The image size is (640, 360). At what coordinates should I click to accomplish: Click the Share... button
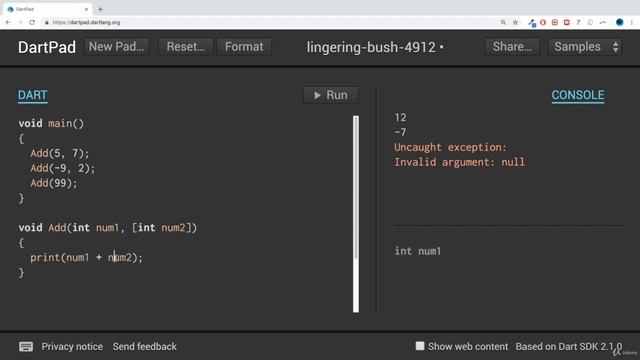tap(512, 47)
